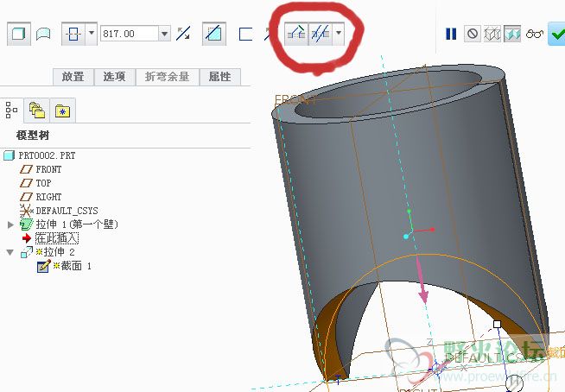Select the surface extrude option
The image size is (565, 392).
43,35
